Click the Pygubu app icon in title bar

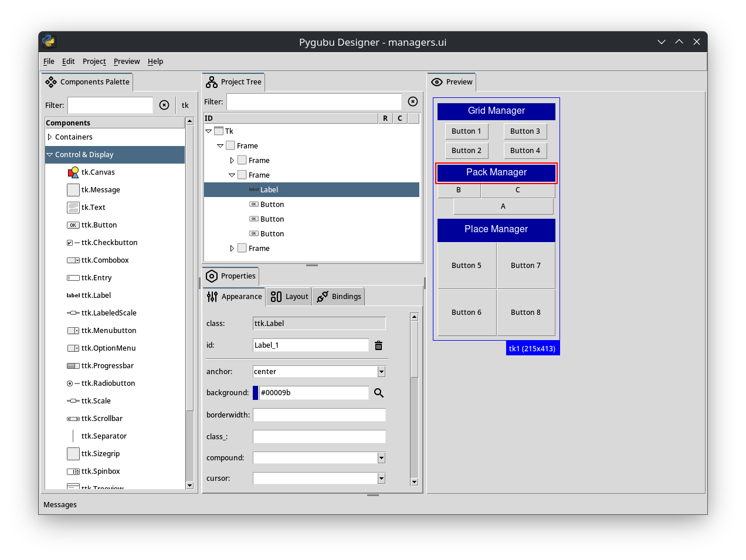coord(49,42)
